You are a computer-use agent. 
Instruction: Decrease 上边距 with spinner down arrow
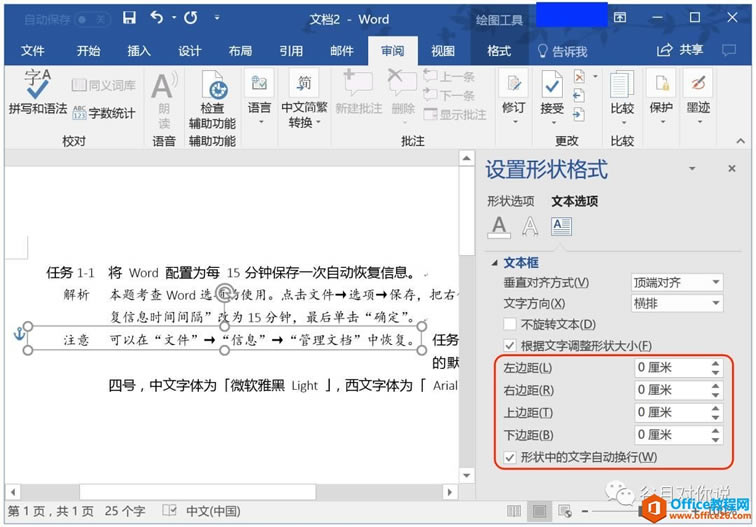tap(716, 417)
